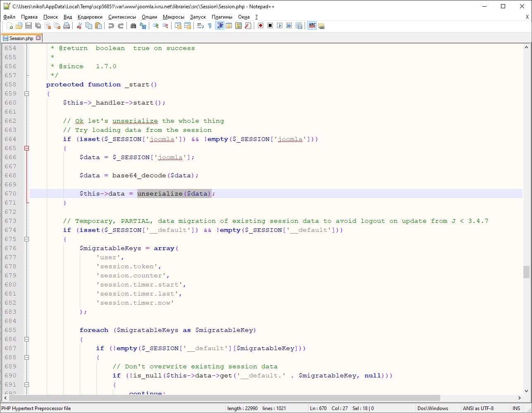Select the Session.php document tab
532x413 pixels.
tap(21, 38)
